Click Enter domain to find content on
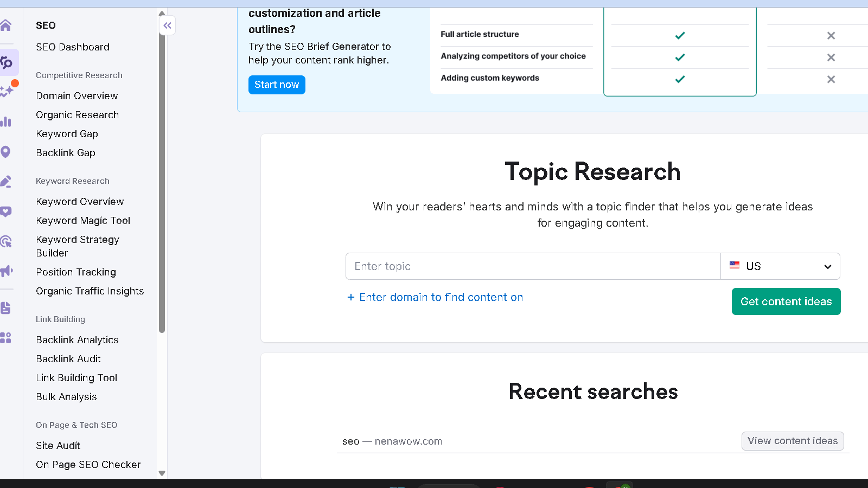This screenshot has height=488, width=868. pos(435,297)
